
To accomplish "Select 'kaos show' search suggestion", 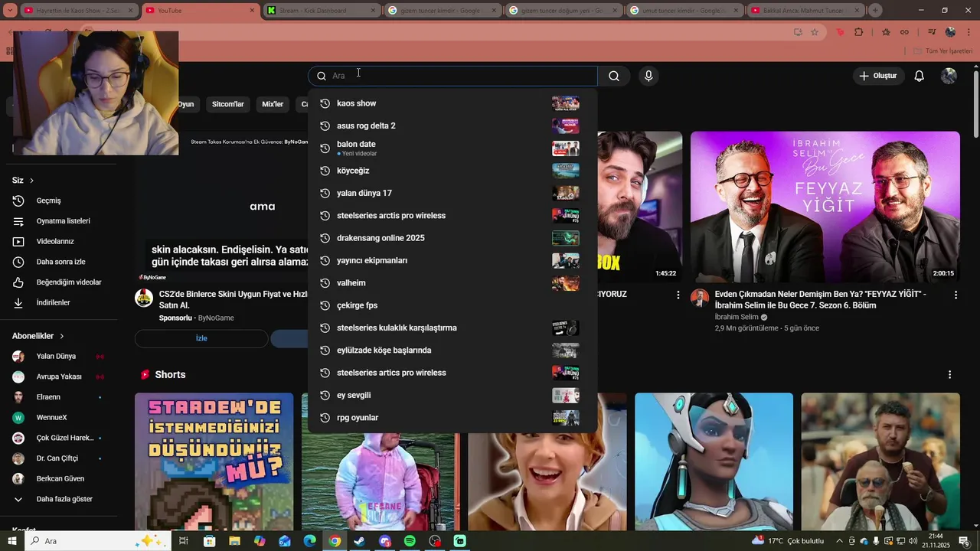I will [452, 103].
